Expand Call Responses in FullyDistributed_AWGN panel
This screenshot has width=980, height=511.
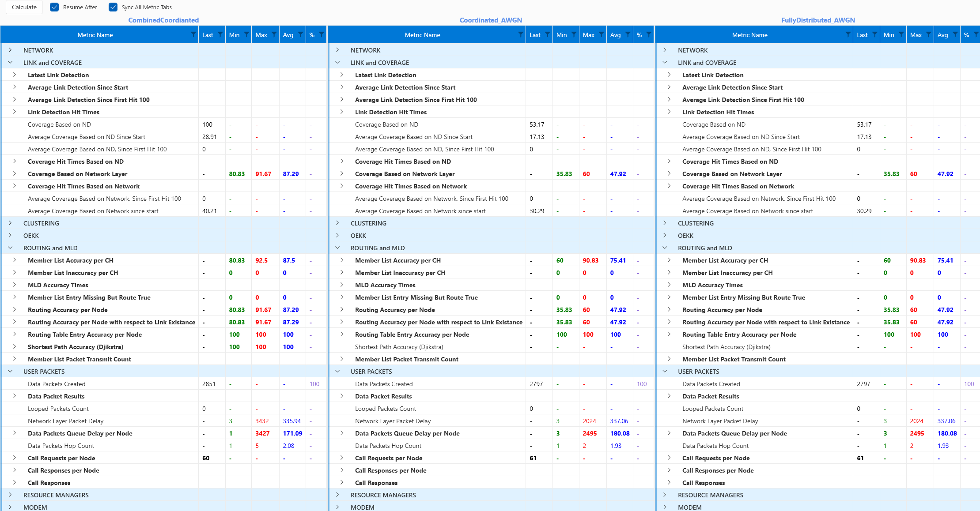point(669,483)
